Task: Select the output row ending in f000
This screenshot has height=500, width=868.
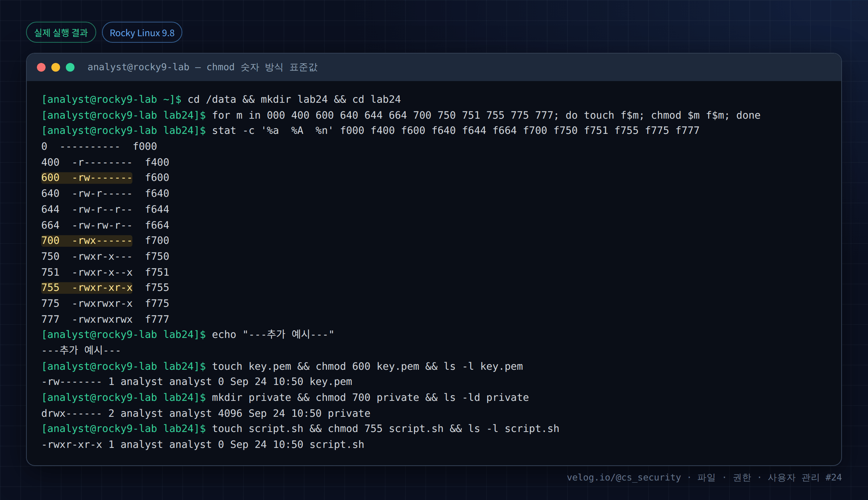Action: point(99,146)
